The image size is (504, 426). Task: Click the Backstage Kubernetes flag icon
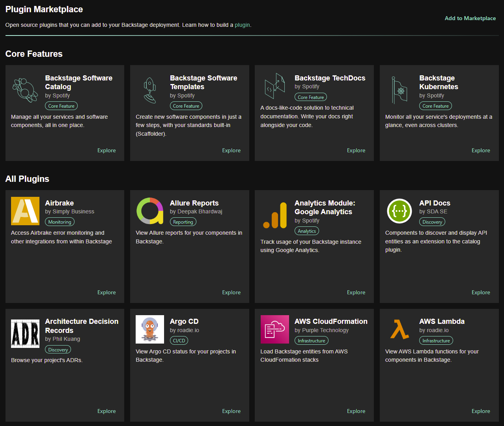click(x=399, y=90)
